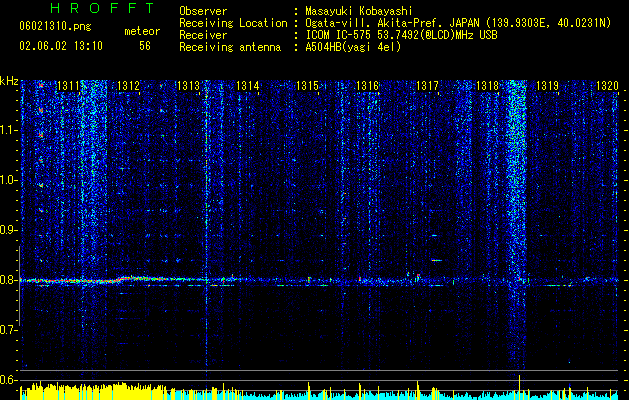
Task: Click the 0.8 kHz axis label
Action: pos(9,280)
